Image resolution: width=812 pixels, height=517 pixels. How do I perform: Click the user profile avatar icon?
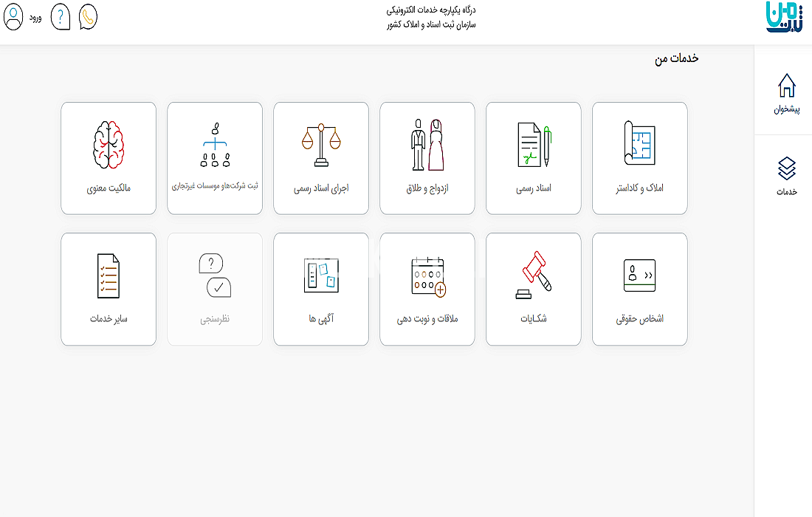click(x=13, y=17)
